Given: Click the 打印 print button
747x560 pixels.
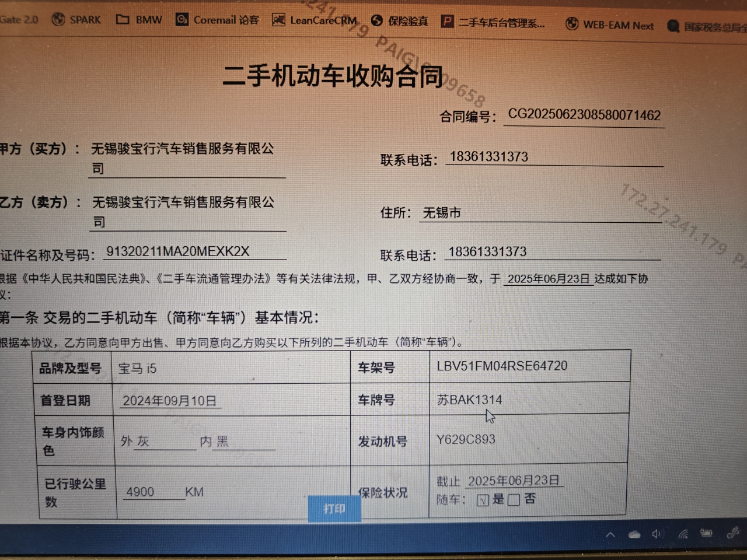Looking at the screenshot, I should click(334, 509).
